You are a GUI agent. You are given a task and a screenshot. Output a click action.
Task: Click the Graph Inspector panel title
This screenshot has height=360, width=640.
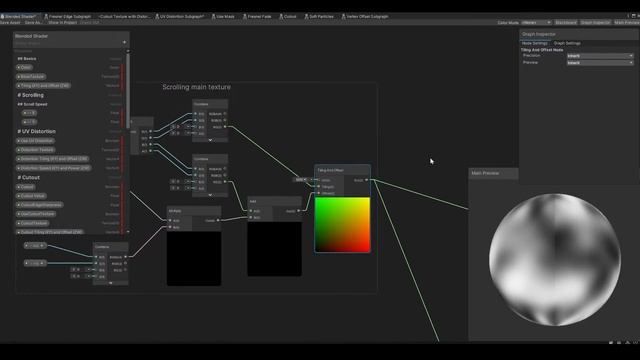[539, 34]
